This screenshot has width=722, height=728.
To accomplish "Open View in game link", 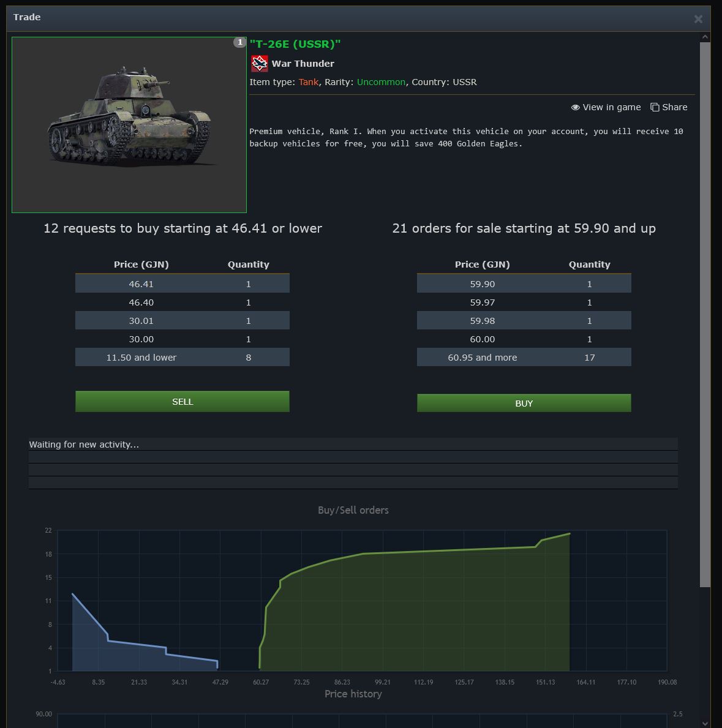I will pos(606,107).
